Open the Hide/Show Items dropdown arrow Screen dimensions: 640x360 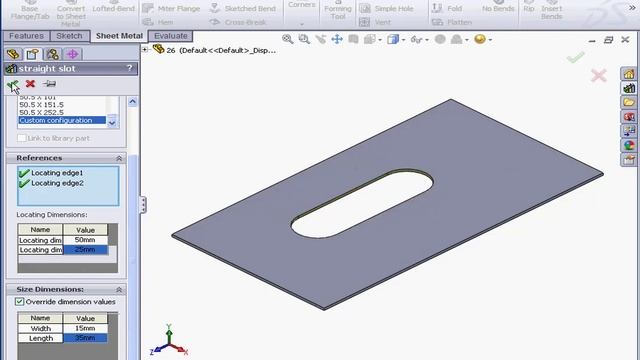click(x=427, y=40)
